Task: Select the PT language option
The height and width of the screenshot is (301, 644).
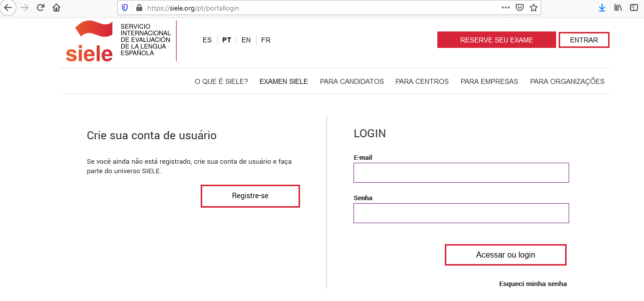Action: point(227,40)
